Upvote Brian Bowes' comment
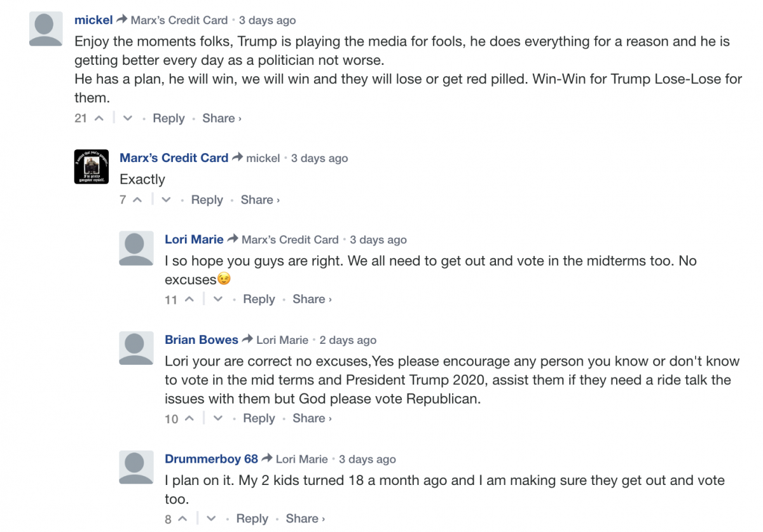Image resolution: width=763 pixels, height=532 pixels. 189,418
